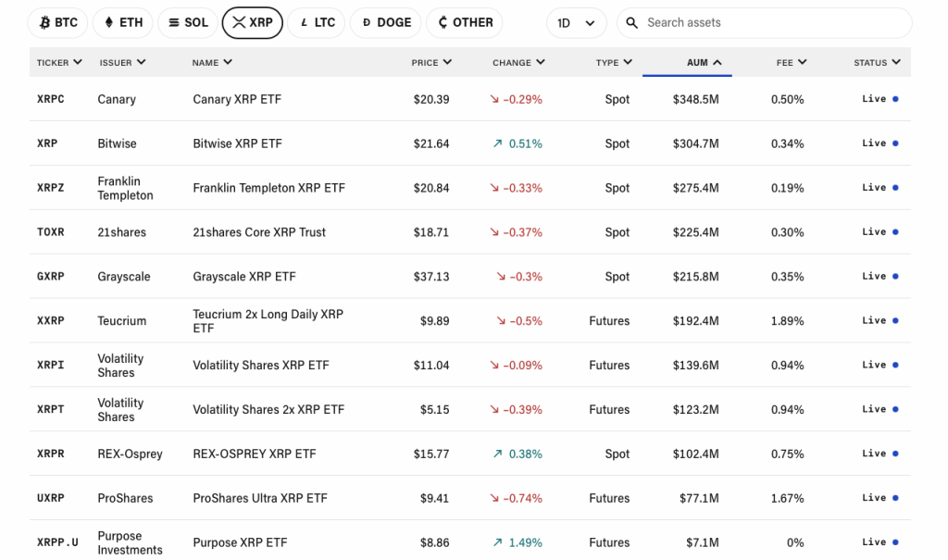Click the cent-sign icon in OTHER filter

coord(443,22)
